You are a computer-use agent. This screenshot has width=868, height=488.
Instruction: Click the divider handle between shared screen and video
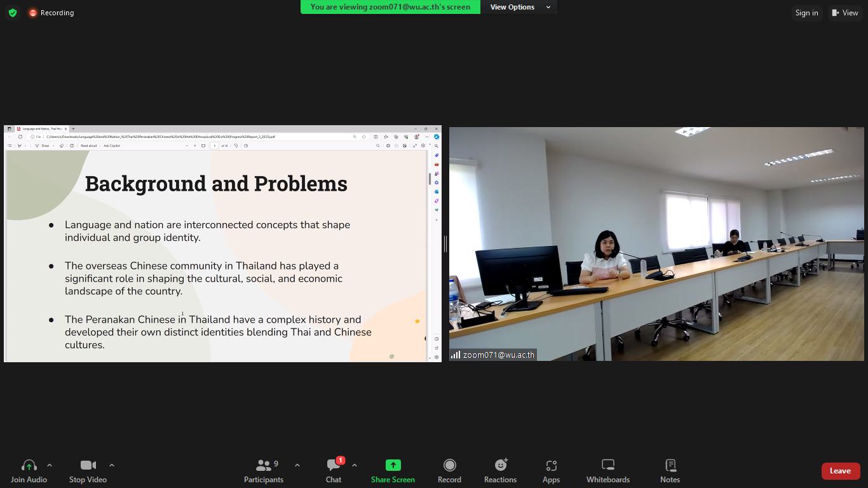[x=445, y=243]
